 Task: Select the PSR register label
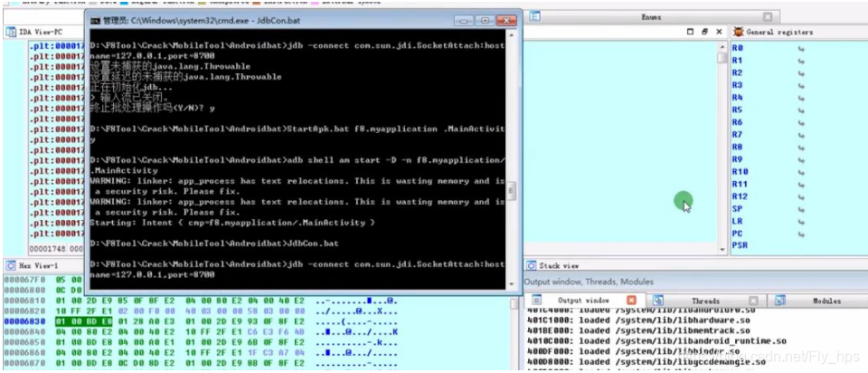click(740, 245)
